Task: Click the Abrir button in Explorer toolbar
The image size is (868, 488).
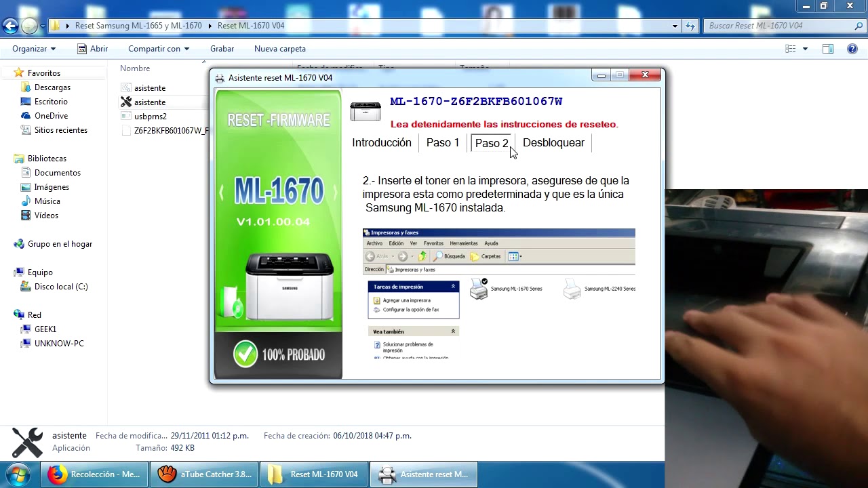Action: pos(92,49)
